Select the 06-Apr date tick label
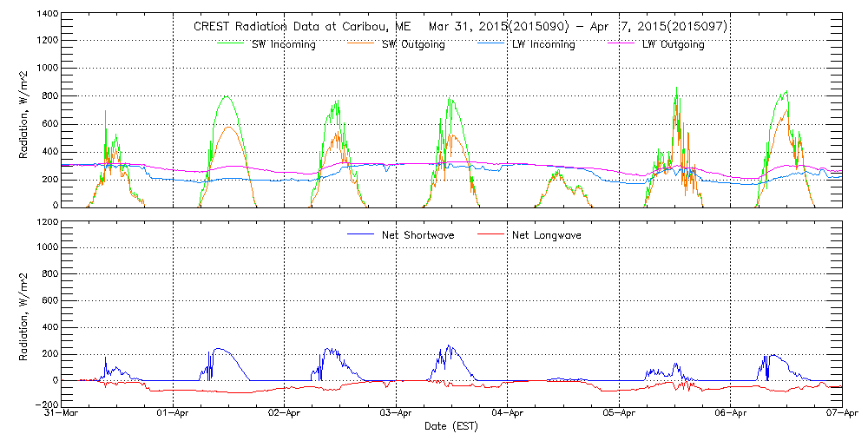Screen dimensions: 868x434 tap(731, 415)
